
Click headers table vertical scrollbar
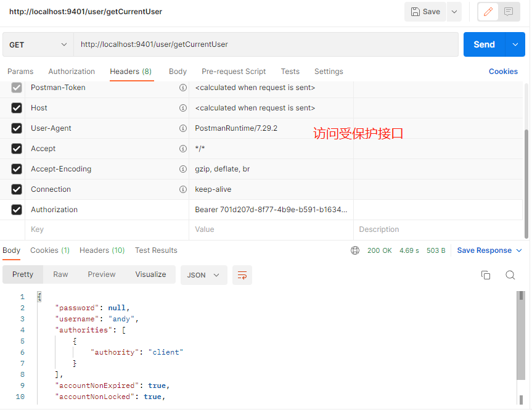point(526,184)
